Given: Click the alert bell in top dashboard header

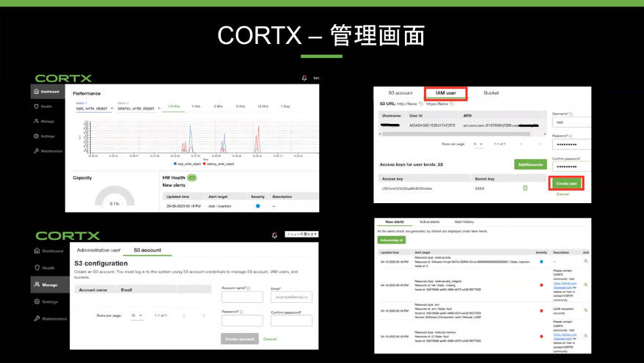Looking at the screenshot, I should [x=304, y=78].
